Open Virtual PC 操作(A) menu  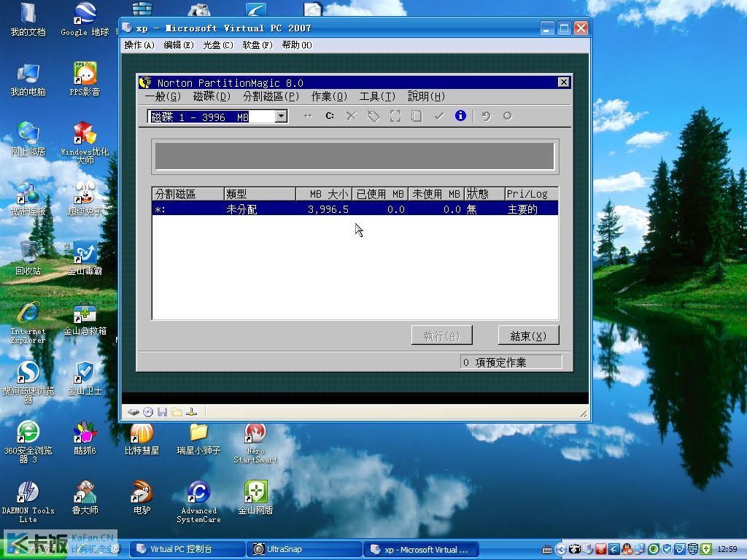(139, 44)
